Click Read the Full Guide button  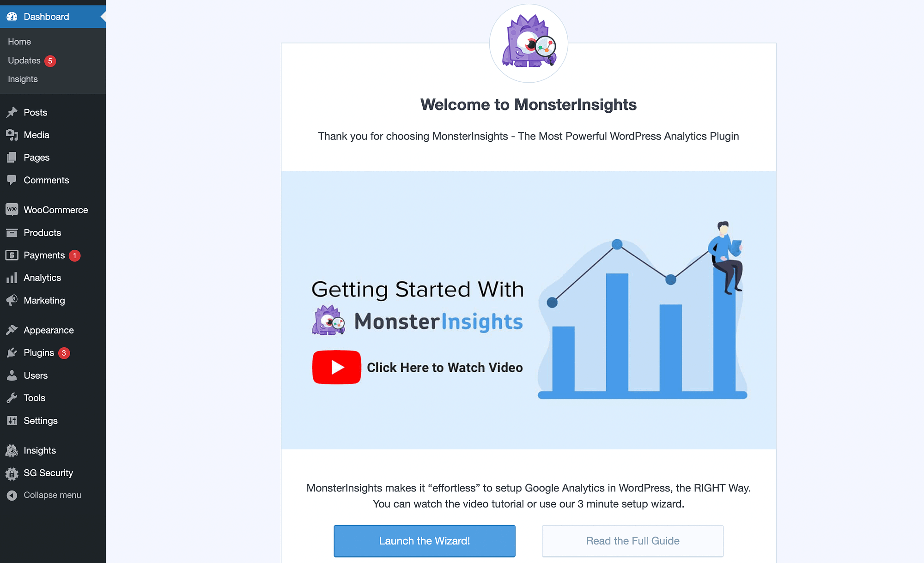[632, 540]
